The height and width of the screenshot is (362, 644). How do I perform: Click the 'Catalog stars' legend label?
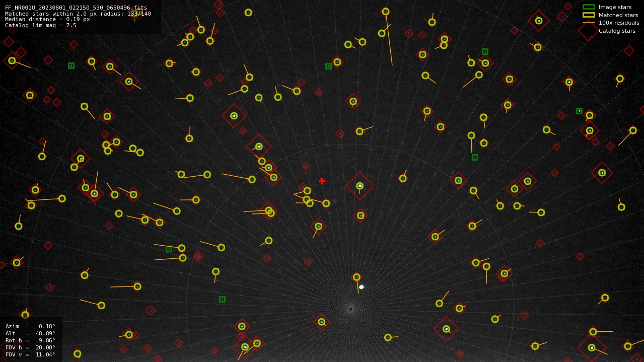(x=617, y=31)
